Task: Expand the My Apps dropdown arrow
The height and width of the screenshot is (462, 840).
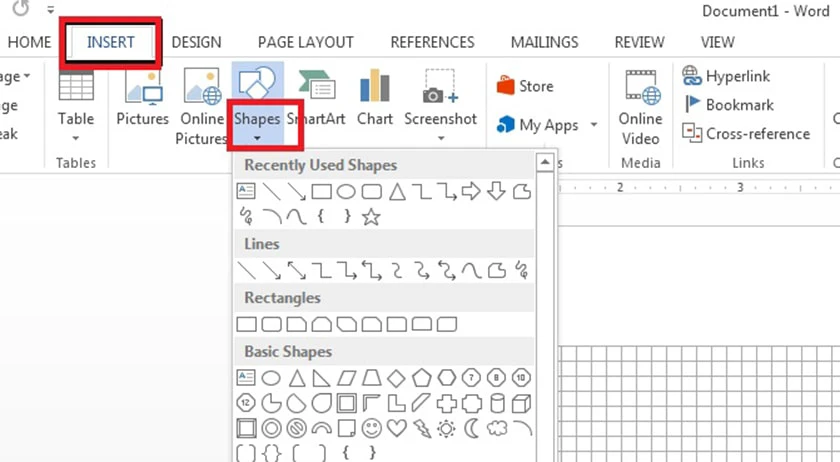Action: (594, 125)
